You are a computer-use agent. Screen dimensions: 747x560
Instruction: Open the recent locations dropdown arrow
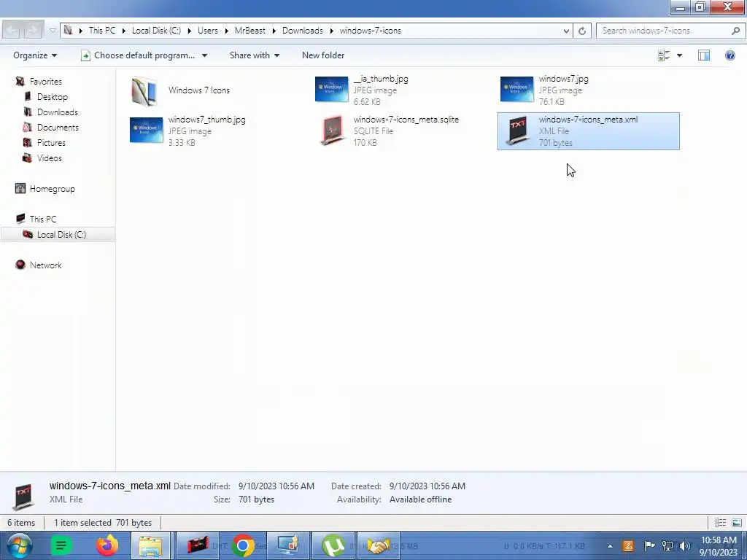point(53,31)
